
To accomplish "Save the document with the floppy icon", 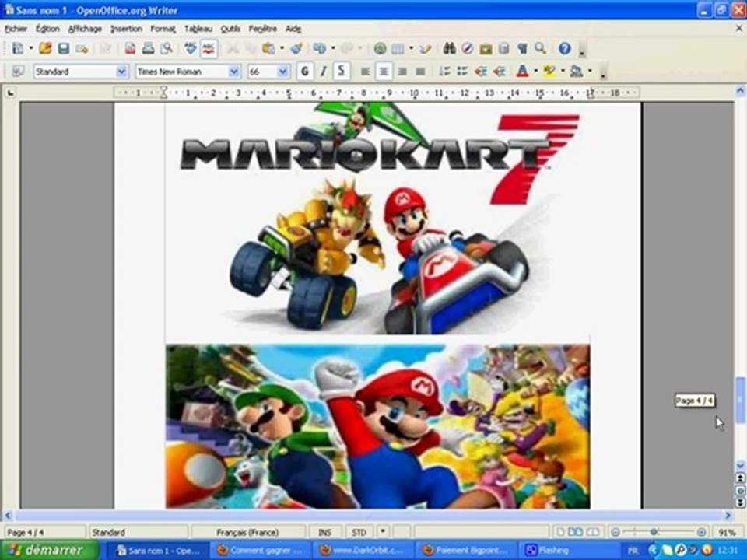I will pos(63,48).
